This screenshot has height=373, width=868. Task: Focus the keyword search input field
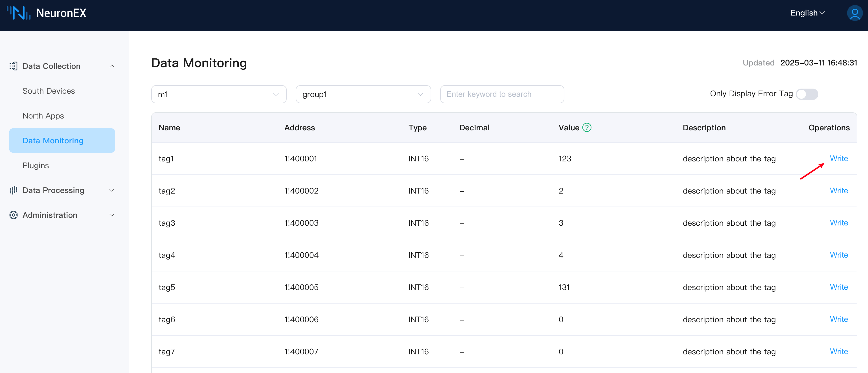[x=502, y=94]
